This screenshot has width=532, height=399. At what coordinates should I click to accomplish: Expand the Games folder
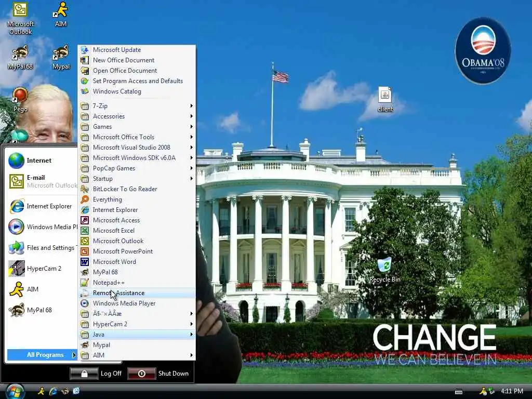(137, 127)
